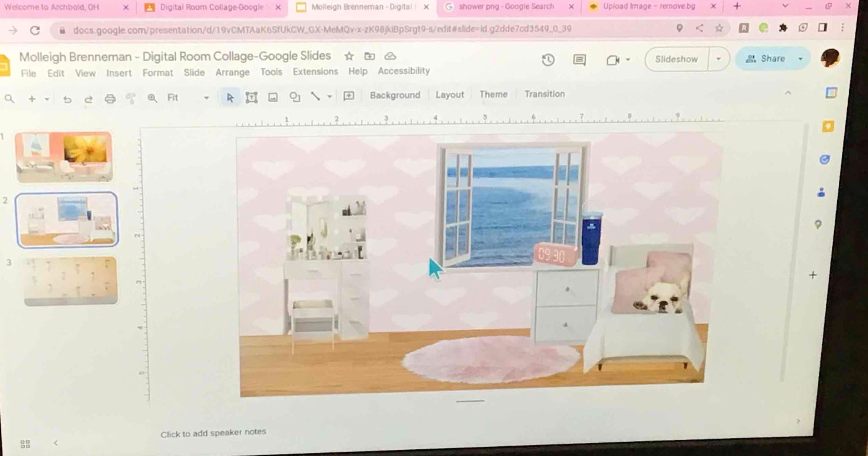Select slide 3 thumbnail

click(70, 281)
